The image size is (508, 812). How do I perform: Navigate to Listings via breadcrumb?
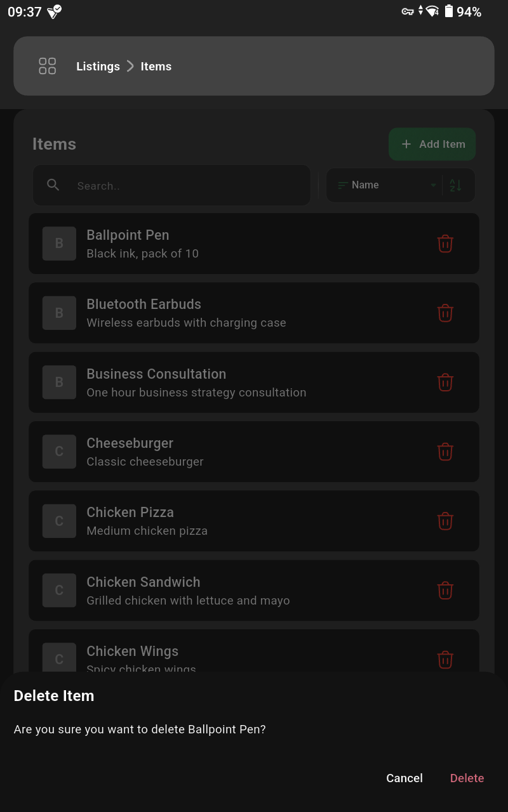pyautogui.click(x=98, y=66)
